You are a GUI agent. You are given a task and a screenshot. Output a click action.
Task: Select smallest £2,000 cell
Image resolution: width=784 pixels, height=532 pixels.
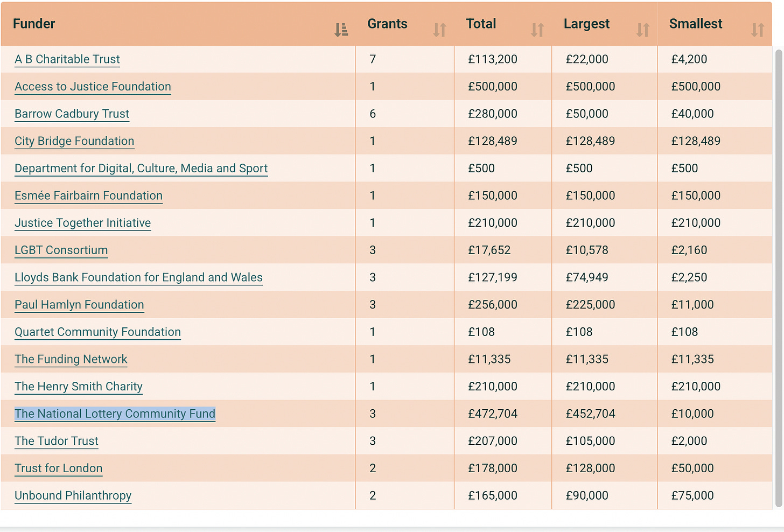coord(689,441)
